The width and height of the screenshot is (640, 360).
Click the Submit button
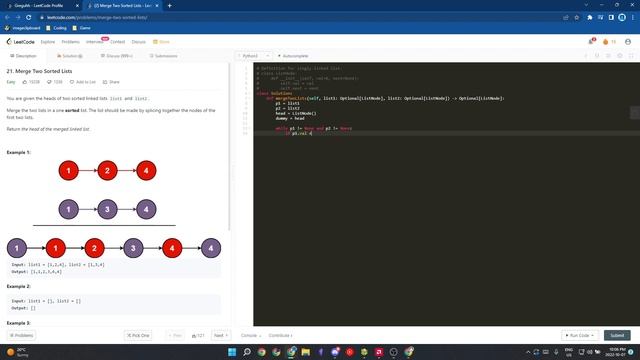(617, 336)
